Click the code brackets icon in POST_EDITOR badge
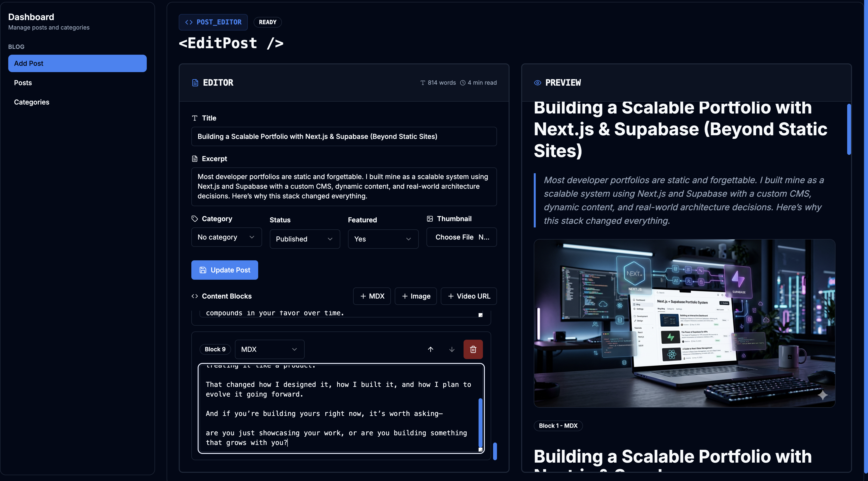The width and height of the screenshot is (868, 481). point(189,22)
